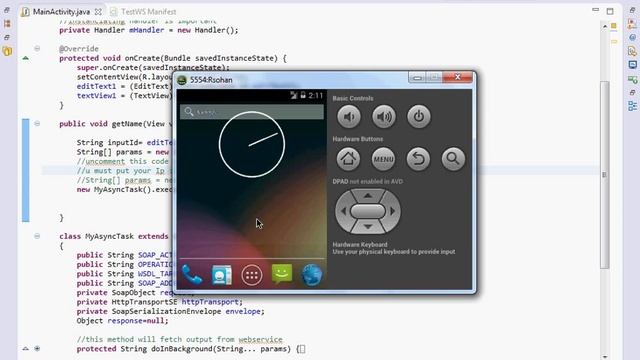
Task: Click the top icon in the left trim
Action: tap(7, 10)
